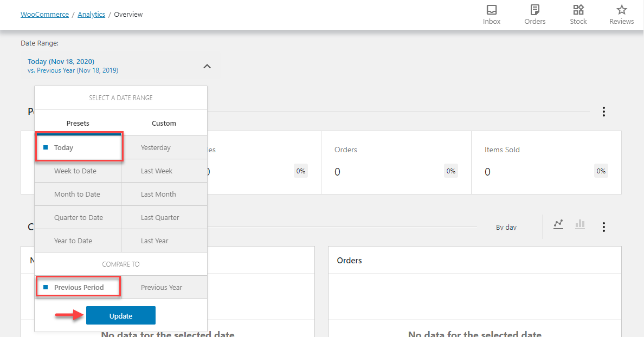This screenshot has height=337, width=644.
Task: Go to WooCommerce breadcrumb link
Action: click(x=44, y=15)
